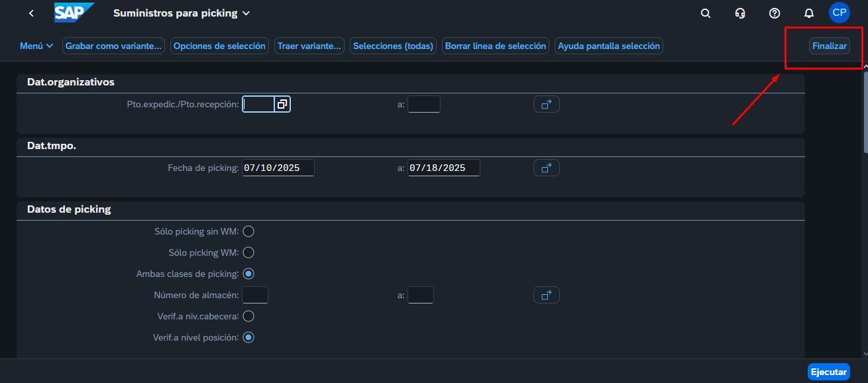
Task: Click the Fecha de picking start date field
Action: pyautogui.click(x=278, y=168)
